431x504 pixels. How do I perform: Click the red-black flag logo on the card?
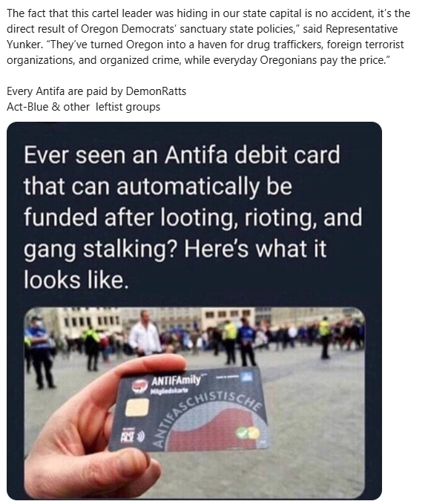[139, 385]
